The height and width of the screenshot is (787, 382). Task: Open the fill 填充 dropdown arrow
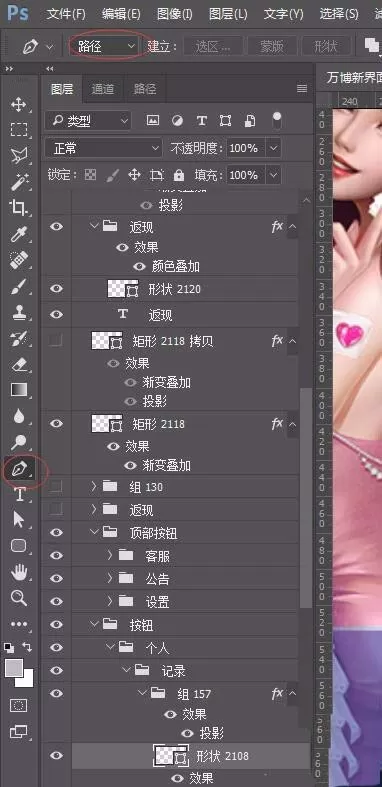point(273,175)
